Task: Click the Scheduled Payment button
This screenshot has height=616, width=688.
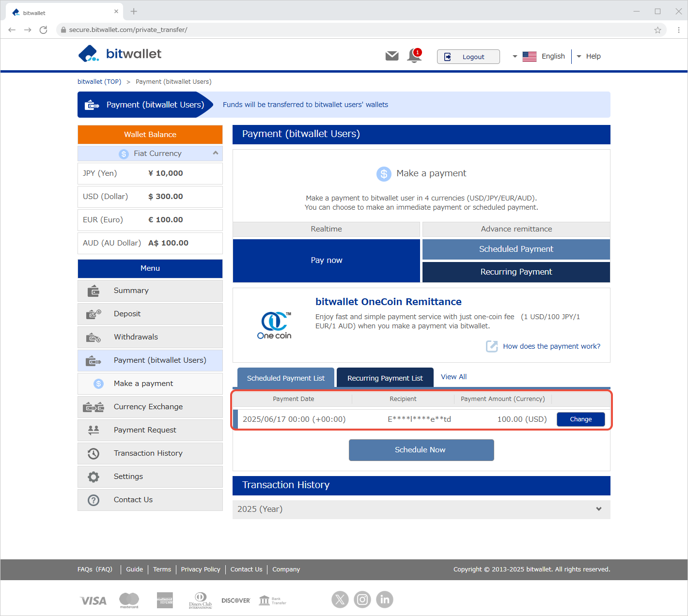Action: [x=516, y=249]
